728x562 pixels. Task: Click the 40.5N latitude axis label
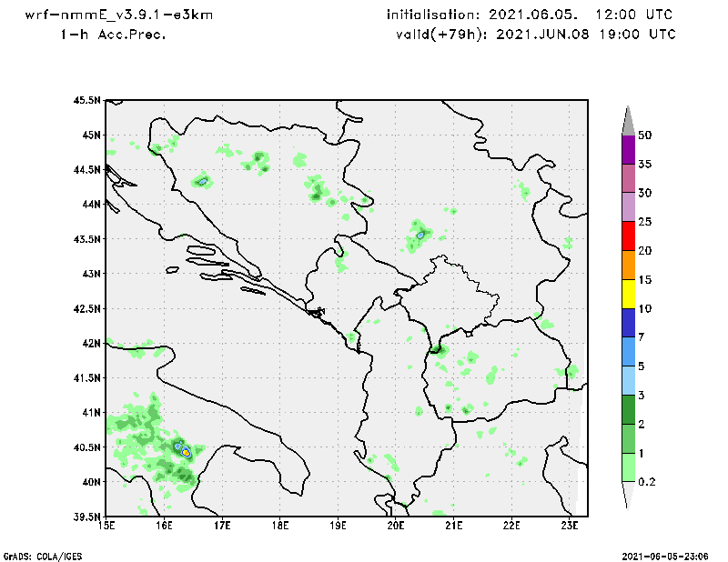tap(86, 447)
